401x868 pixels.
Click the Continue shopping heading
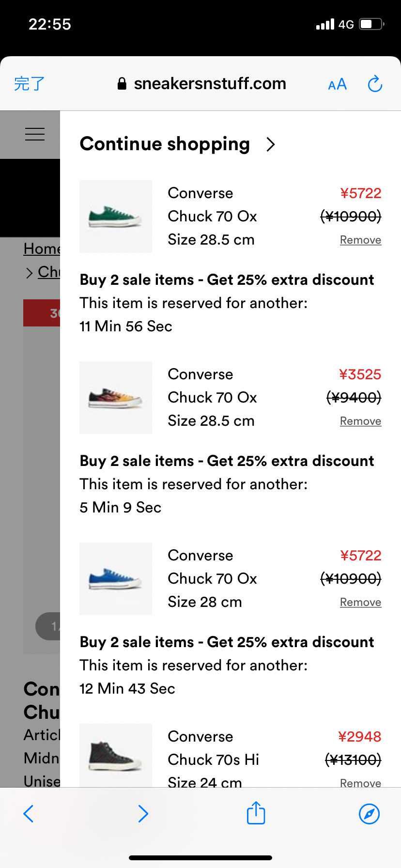pos(165,144)
